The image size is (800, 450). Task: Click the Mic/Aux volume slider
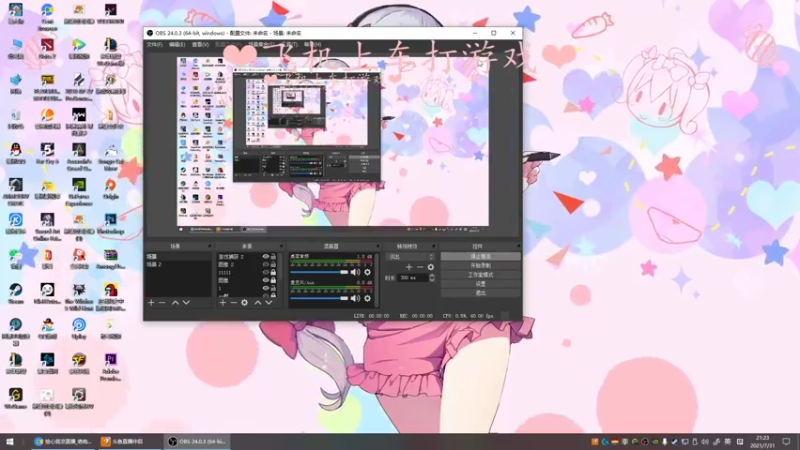tap(319, 298)
